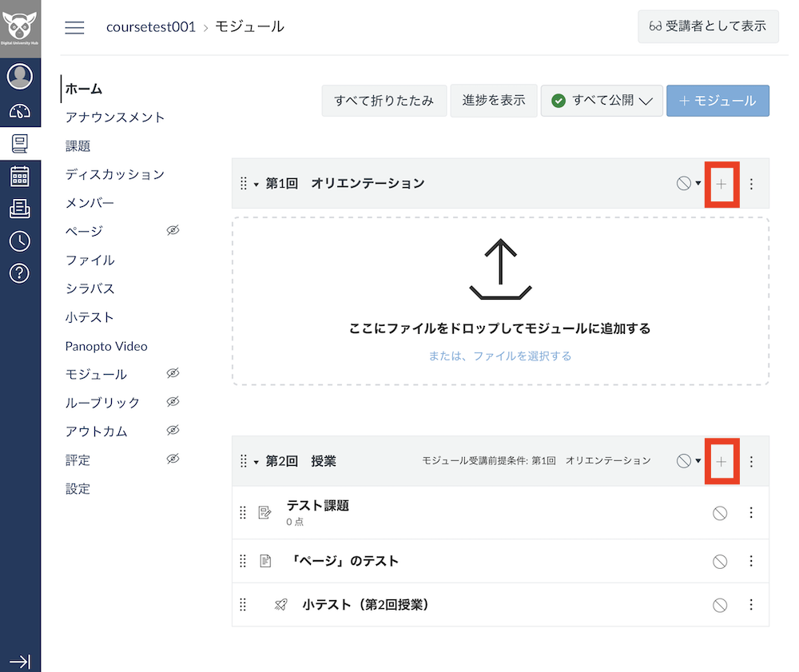The width and height of the screenshot is (799, 672).
Task: Open the Dashboard icon in the navigation
Action: [x=20, y=110]
